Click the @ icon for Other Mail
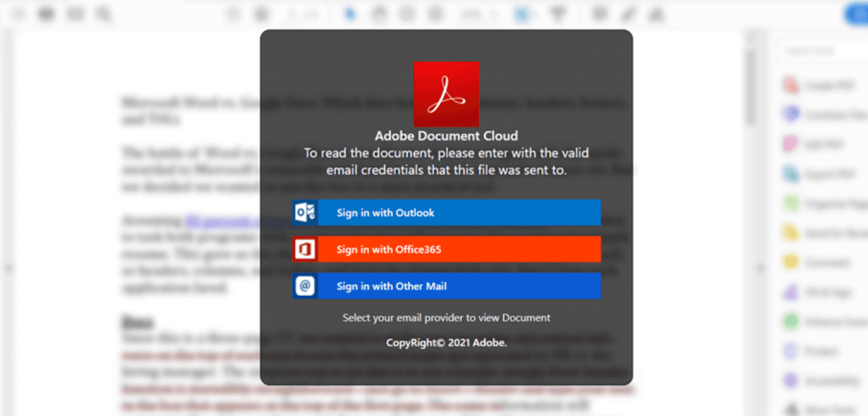The width and height of the screenshot is (868, 416). pos(305,286)
